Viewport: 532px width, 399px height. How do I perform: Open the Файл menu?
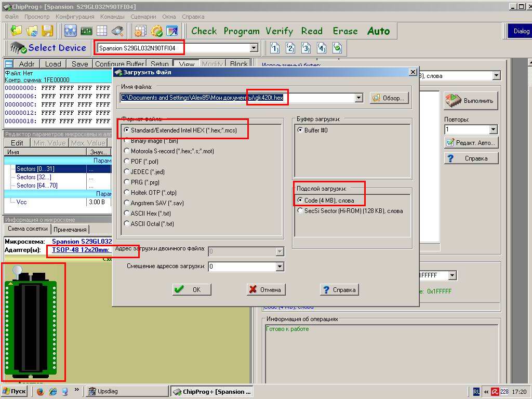pyautogui.click(x=11, y=17)
